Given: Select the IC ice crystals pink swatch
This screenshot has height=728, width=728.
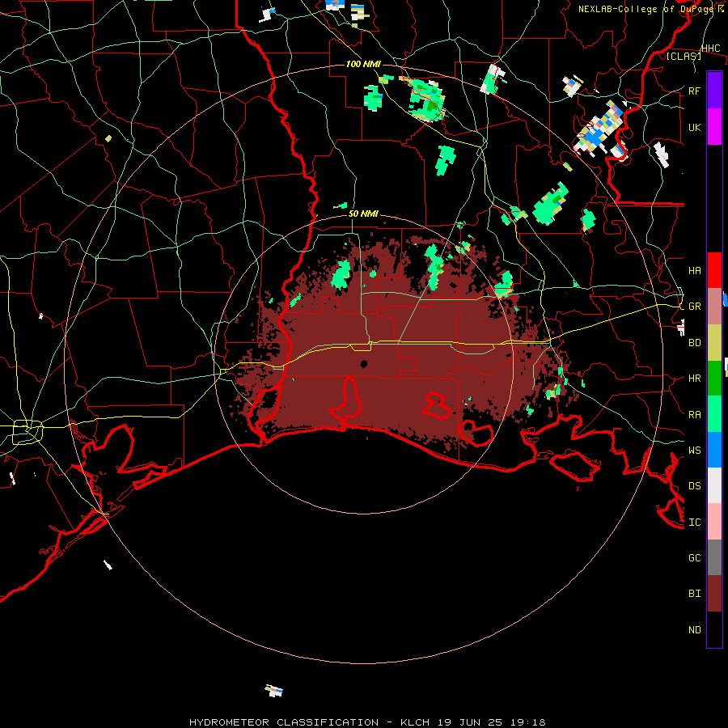Looking at the screenshot, I should tap(714, 522).
